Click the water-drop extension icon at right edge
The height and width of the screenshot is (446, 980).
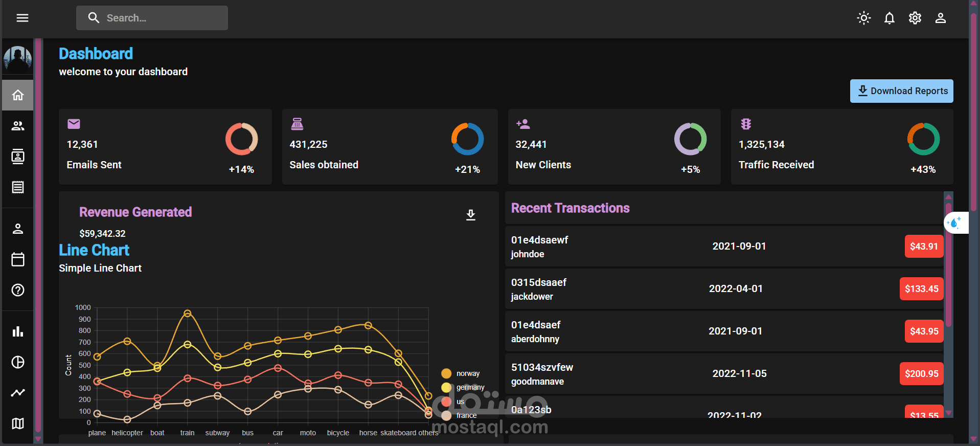[954, 222]
